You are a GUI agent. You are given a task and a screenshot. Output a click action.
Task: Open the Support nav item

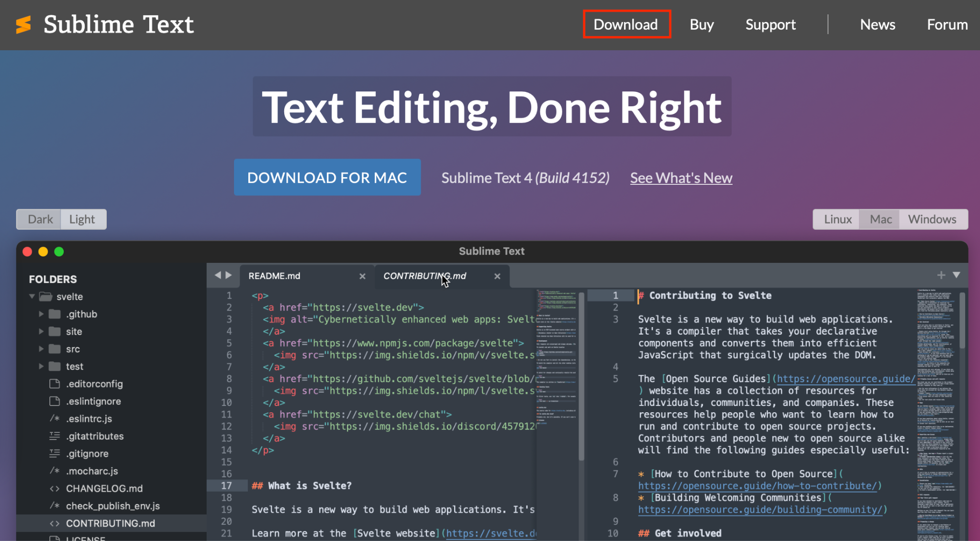coord(770,24)
